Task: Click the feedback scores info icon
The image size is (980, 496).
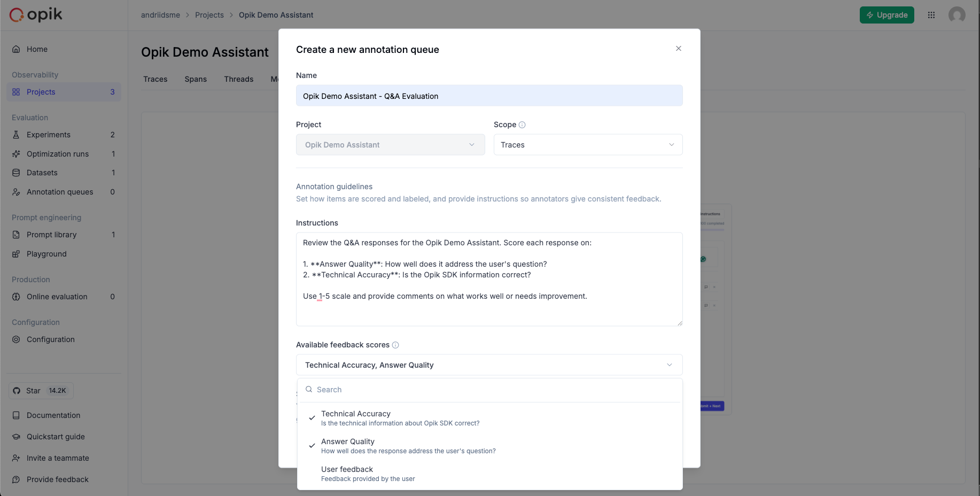Action: click(x=395, y=345)
